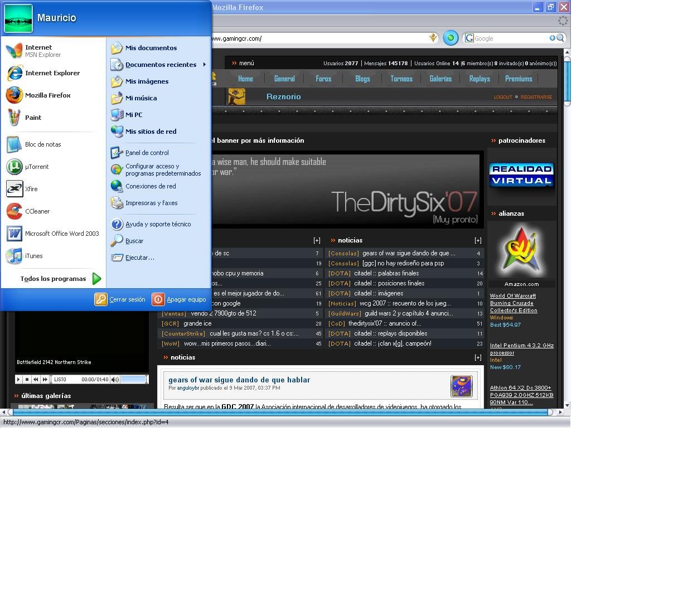This screenshot has height=616, width=693.
Task: Open the Foros tab
Action: [x=323, y=79]
